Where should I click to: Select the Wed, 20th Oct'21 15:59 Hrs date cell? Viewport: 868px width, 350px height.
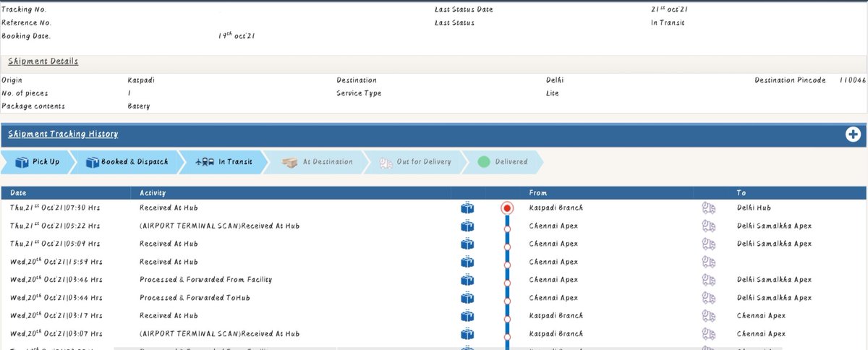56,262
